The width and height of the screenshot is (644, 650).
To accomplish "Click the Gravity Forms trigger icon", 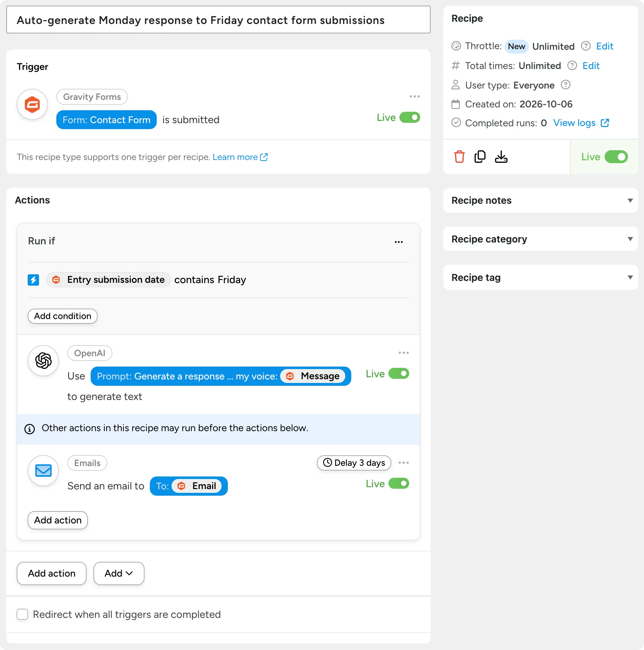I will (32, 104).
